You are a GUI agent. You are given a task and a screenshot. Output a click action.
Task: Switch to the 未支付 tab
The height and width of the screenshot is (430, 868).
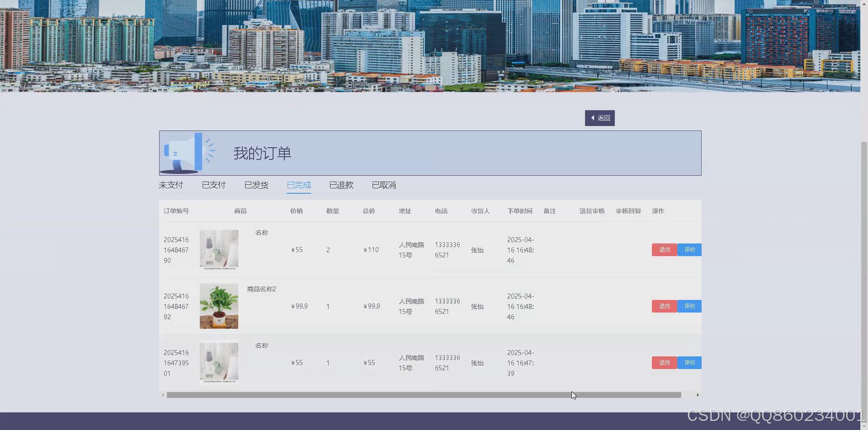171,185
